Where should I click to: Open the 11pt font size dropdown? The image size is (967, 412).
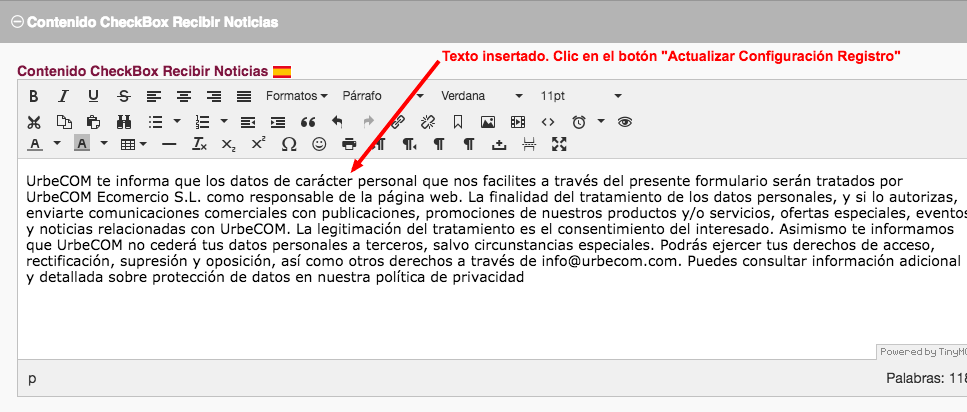581,96
